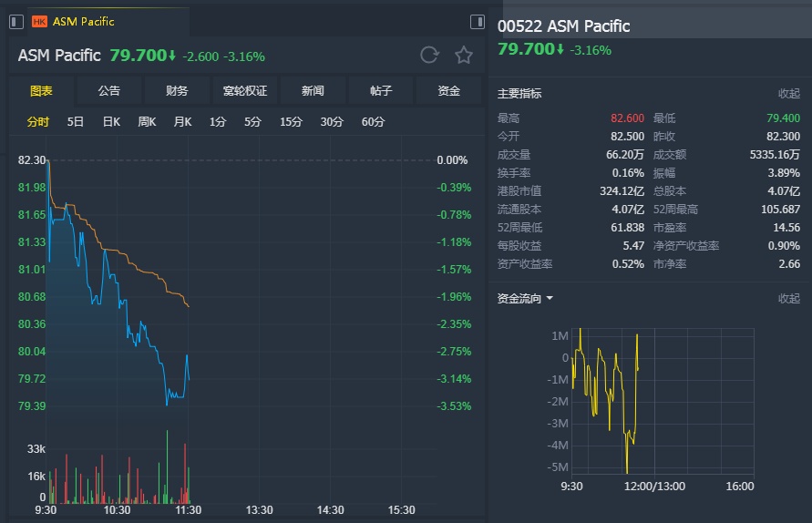
Task: Add ASM Pacific to favorites with star
Action: tap(464, 56)
